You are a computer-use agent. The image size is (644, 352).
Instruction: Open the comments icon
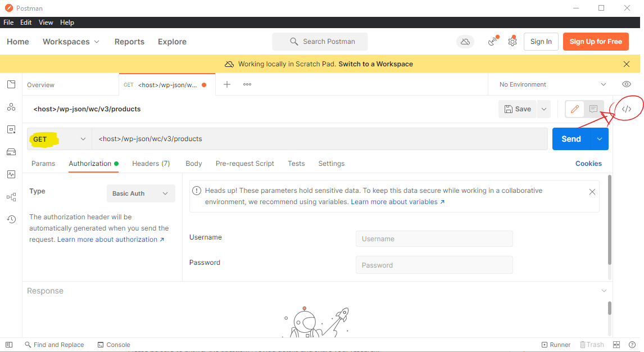click(x=593, y=109)
